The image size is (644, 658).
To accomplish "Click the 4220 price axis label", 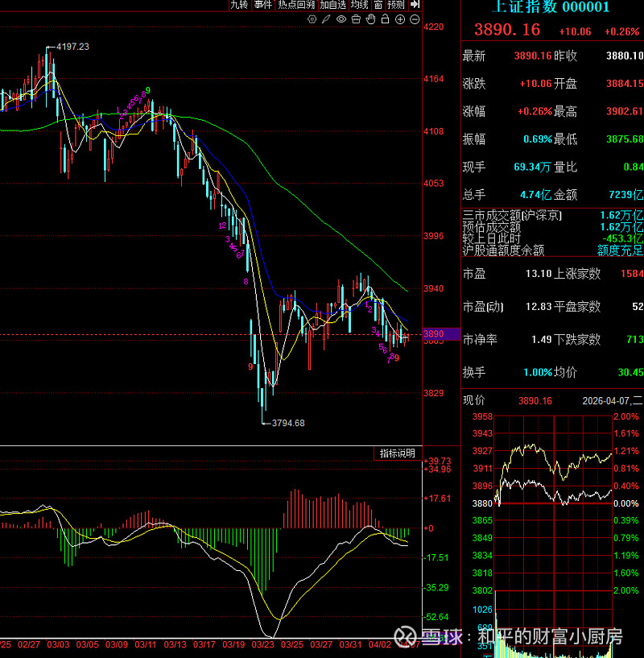I will (x=433, y=27).
